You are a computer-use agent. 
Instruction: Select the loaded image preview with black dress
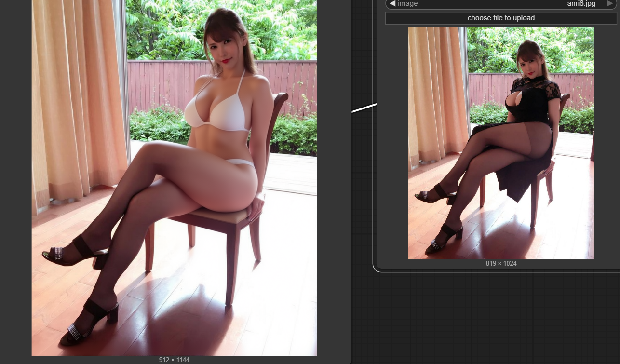pos(501,143)
